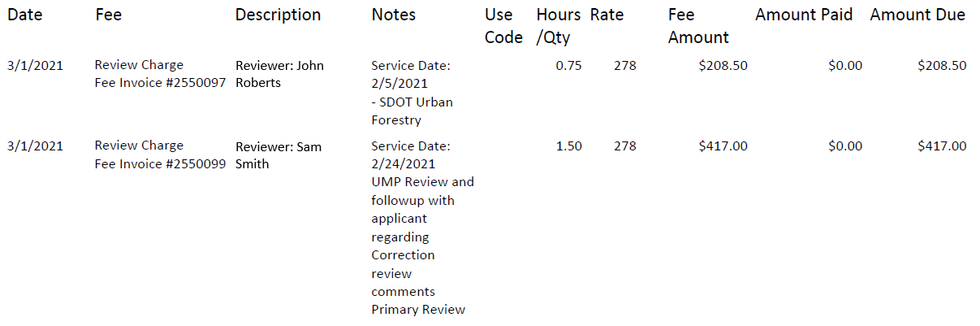980x326 pixels.
Task: Select the Fee Amount column header
Action: pyautogui.click(x=698, y=26)
